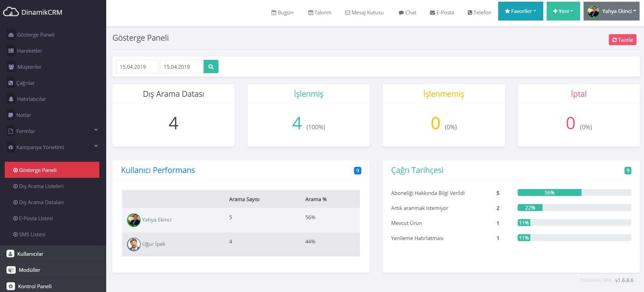Image resolution: width=644 pixels, height=292 pixels.
Task: Click the Kullanıcılar user icon
Action: tap(11, 254)
